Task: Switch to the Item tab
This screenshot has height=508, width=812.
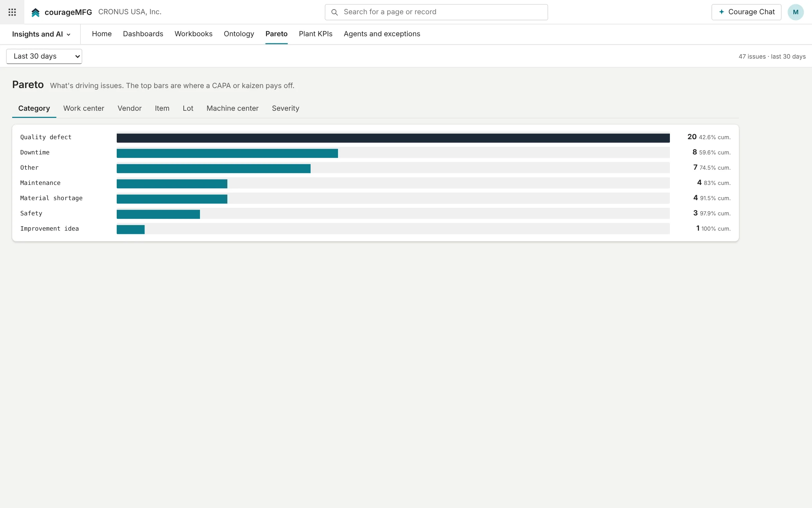Action: pyautogui.click(x=162, y=108)
